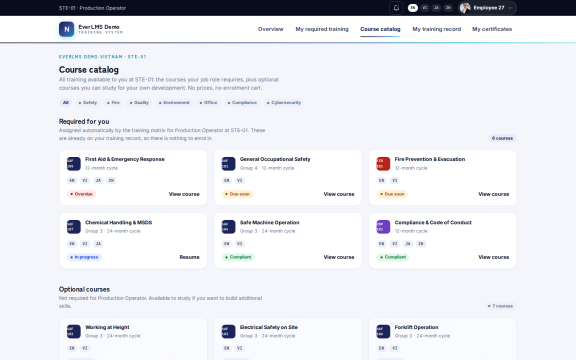576x360 pixels.
Task: Click Due soon badge on General Occupational Safety
Action: click(x=237, y=194)
